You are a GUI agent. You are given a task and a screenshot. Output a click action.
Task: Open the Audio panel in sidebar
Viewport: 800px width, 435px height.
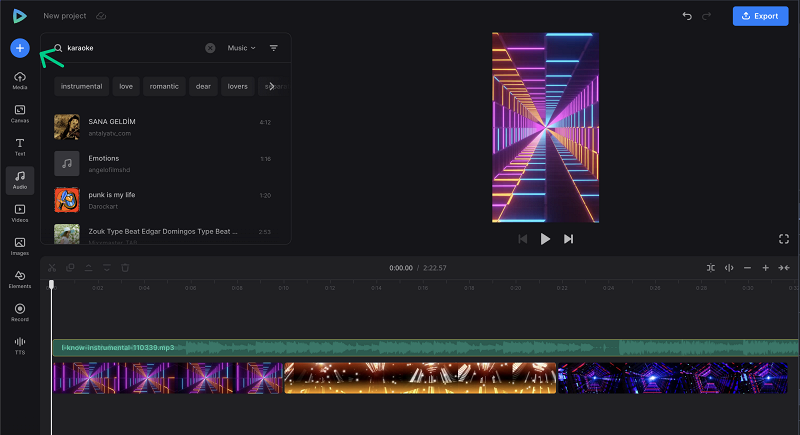[20, 180]
